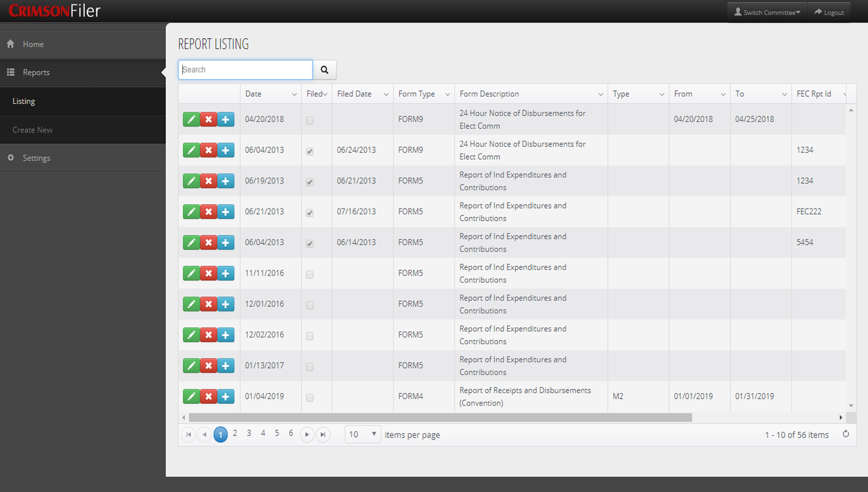Open the Filed Date column menu

pyautogui.click(x=386, y=94)
